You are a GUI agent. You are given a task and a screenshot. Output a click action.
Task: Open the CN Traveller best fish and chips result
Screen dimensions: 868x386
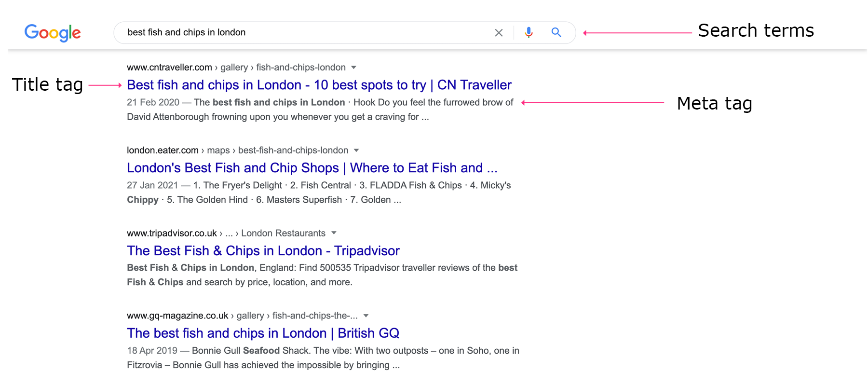319,85
